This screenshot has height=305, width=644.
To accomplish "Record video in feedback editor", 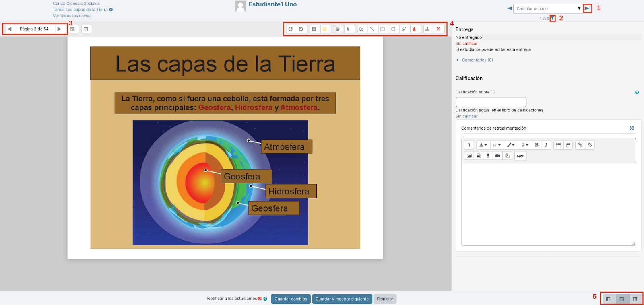I will pyautogui.click(x=497, y=156).
